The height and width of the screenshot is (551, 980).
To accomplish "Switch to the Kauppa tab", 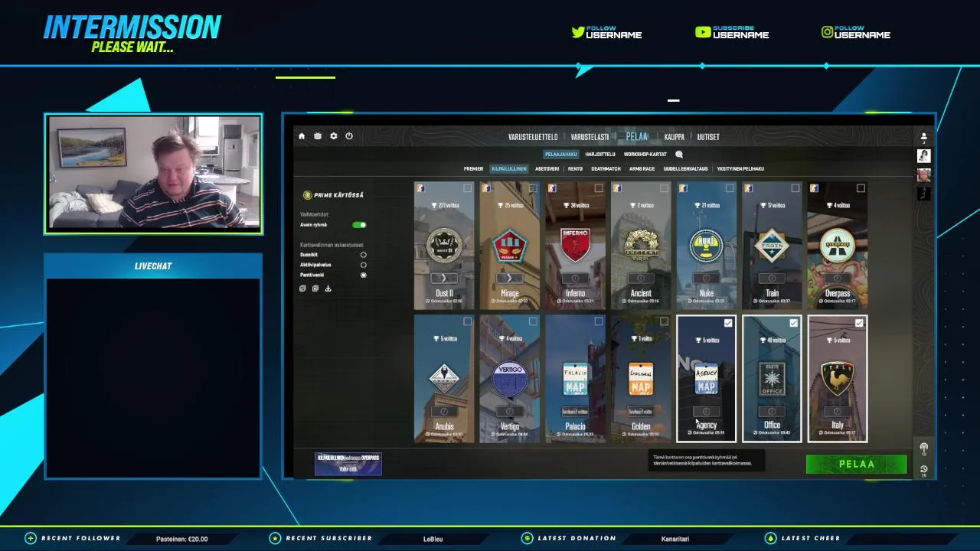I will click(x=675, y=137).
